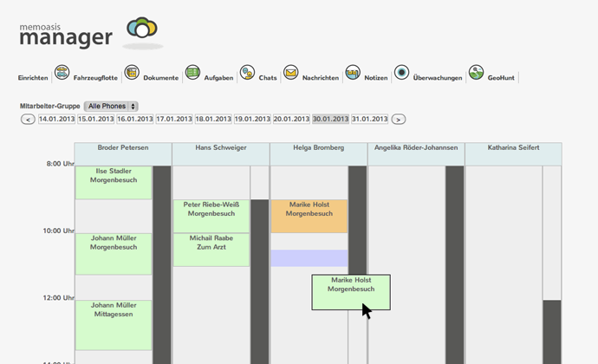The height and width of the screenshot is (364, 598).
Task: Open the Nachrichten envelope icon
Action: (x=290, y=72)
